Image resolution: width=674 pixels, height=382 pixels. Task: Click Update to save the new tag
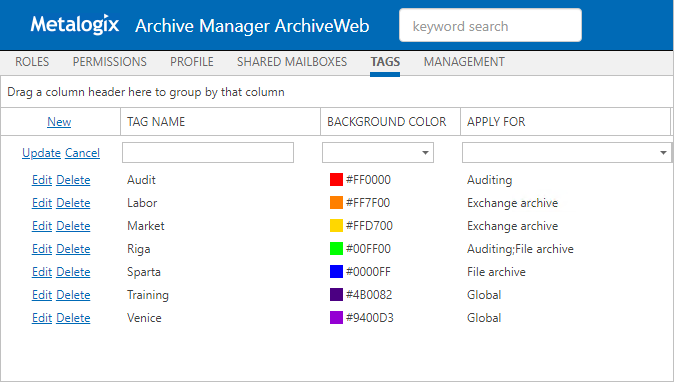point(41,153)
